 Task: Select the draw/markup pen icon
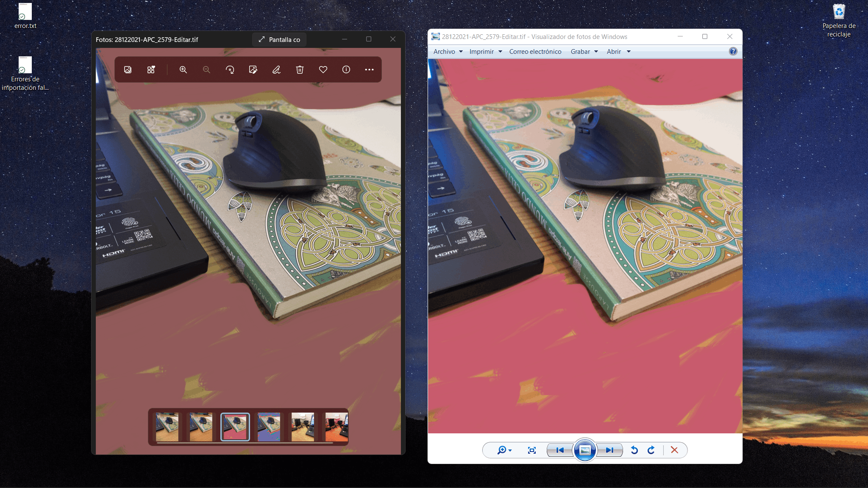(x=276, y=69)
